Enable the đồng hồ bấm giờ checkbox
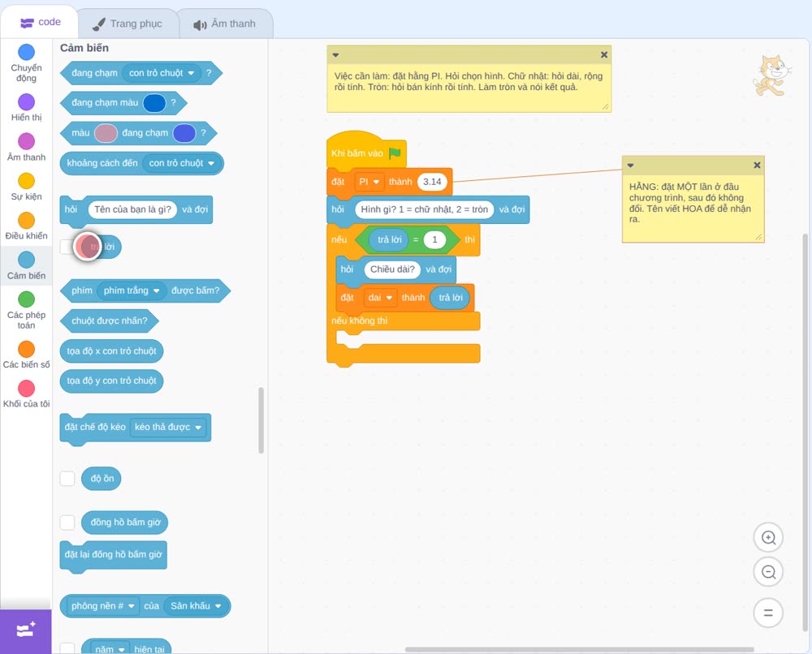 67,523
